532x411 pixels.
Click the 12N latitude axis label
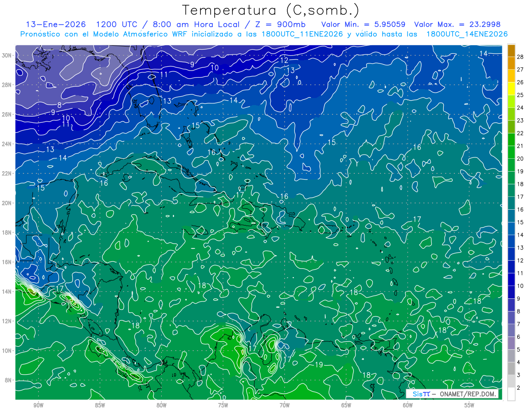[8, 321]
